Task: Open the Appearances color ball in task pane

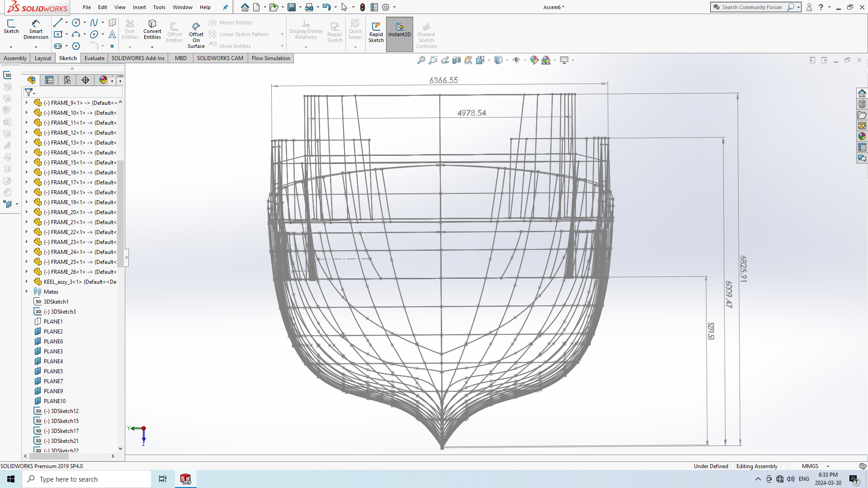Action: (x=862, y=136)
